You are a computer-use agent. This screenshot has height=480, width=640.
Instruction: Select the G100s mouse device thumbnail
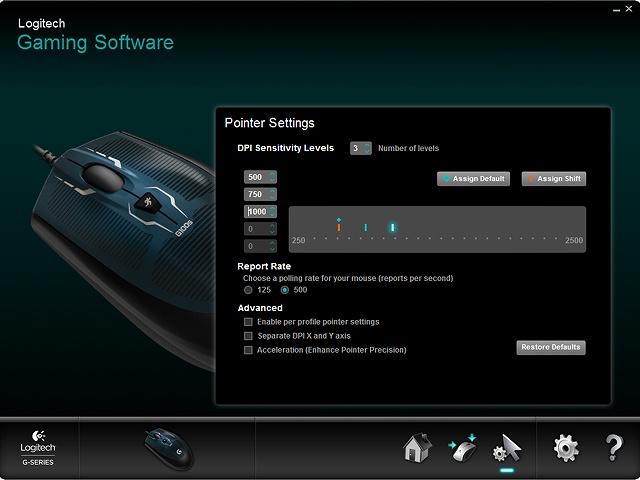[x=169, y=448]
